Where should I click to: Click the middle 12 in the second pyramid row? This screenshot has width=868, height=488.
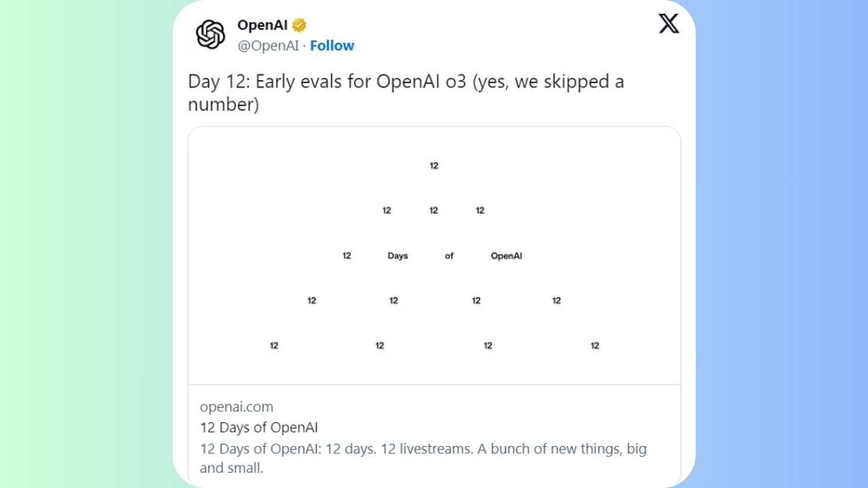click(433, 210)
